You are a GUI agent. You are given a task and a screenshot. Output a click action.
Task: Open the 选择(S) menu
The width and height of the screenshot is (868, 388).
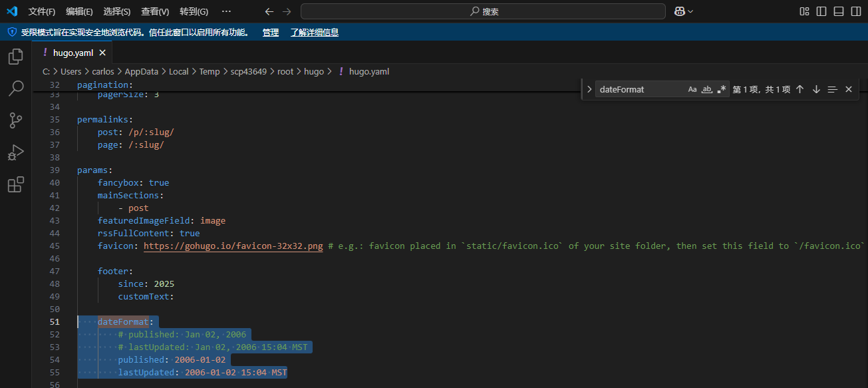[x=117, y=11]
